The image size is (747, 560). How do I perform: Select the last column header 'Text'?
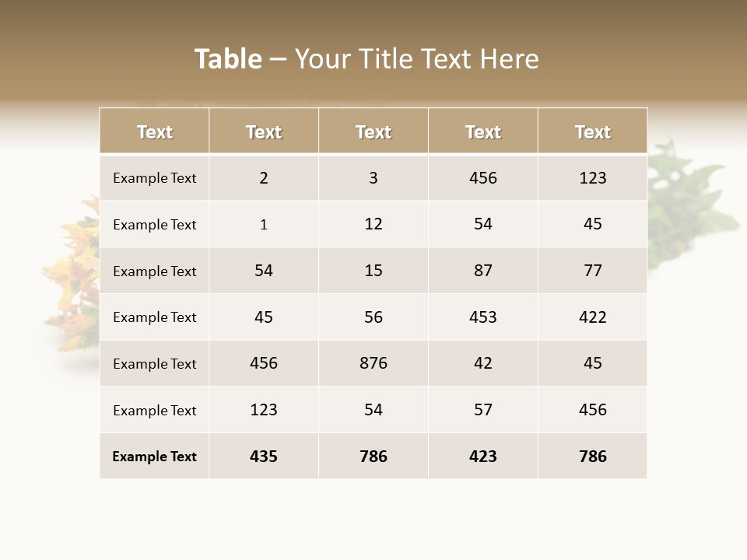[593, 131]
